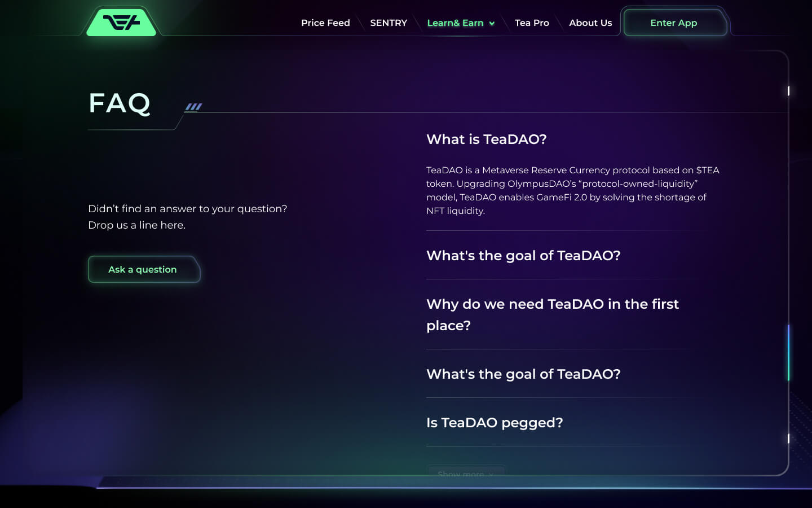Click the TeaDAO logo in the header

pyautogui.click(x=121, y=23)
